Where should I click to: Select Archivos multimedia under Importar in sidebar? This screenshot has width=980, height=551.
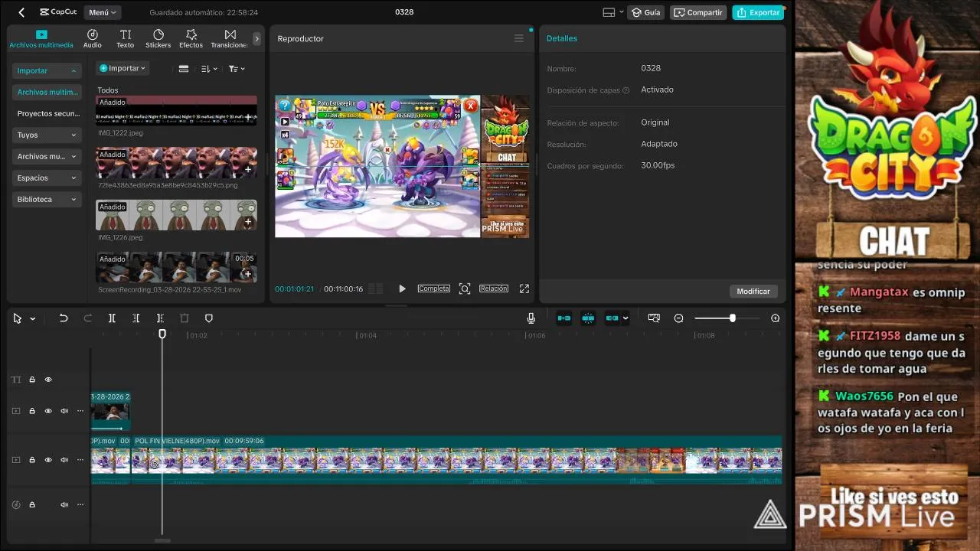tap(47, 92)
